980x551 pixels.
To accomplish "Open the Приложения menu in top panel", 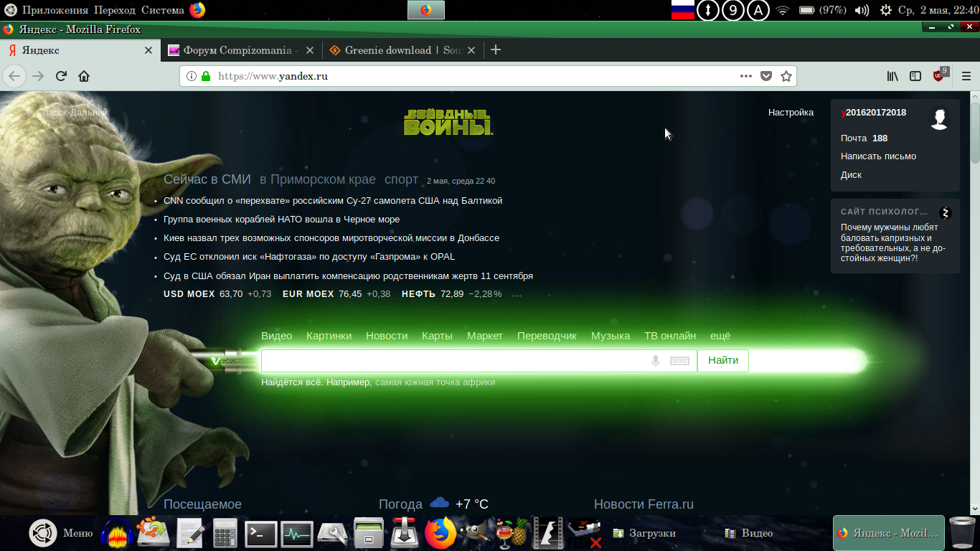I will click(55, 10).
